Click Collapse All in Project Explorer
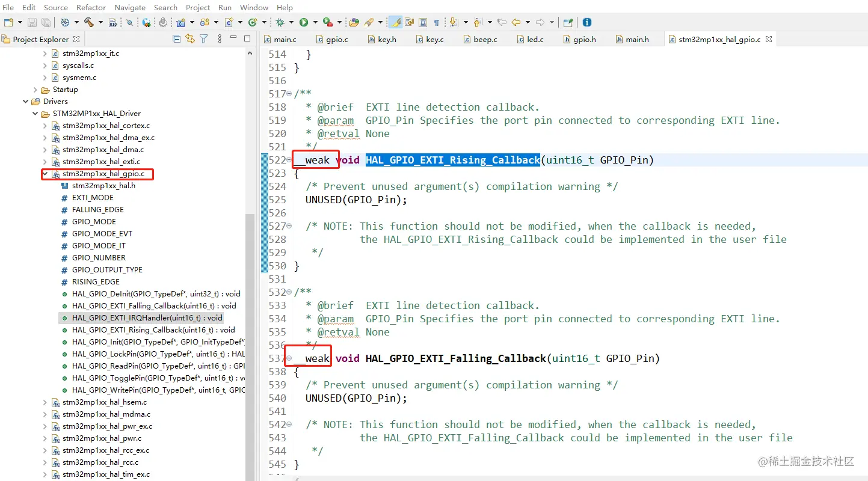The height and width of the screenshot is (481, 868). [x=176, y=39]
